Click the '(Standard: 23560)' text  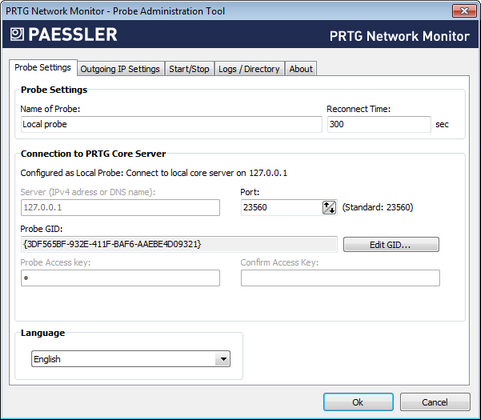[378, 207]
